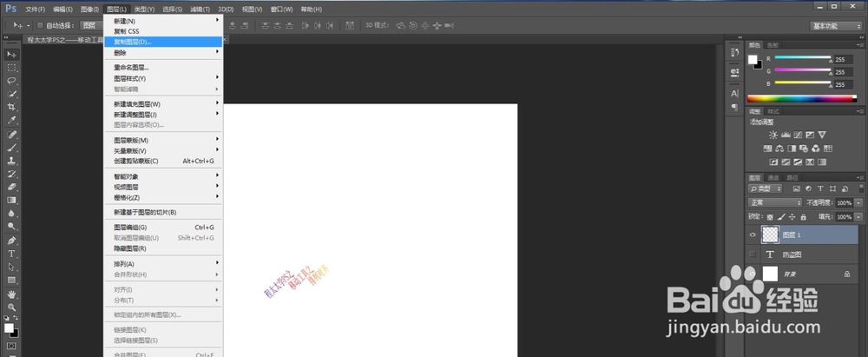Switch to the 路径 (Paths) tab
This screenshot has height=357, width=868.
792,178
